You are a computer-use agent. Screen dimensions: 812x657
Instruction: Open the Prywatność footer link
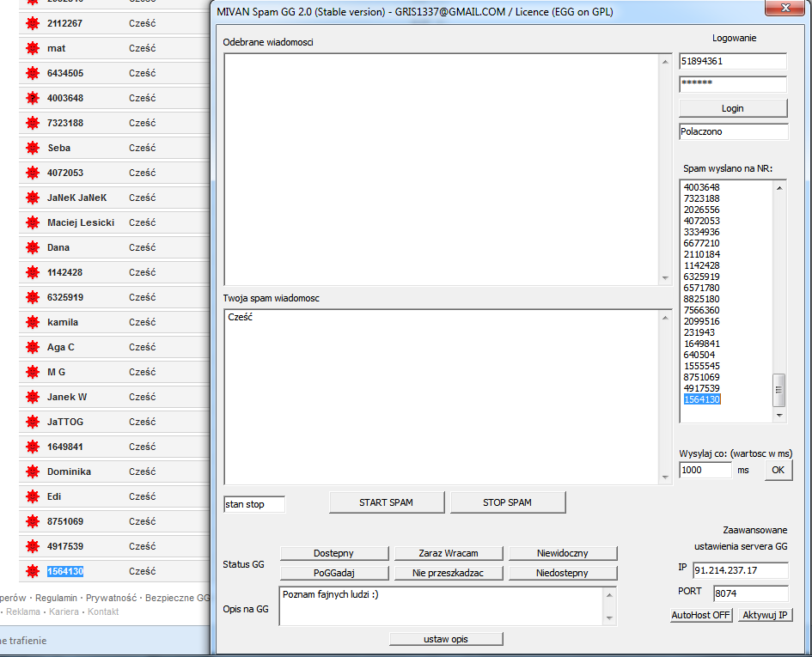[x=112, y=598]
